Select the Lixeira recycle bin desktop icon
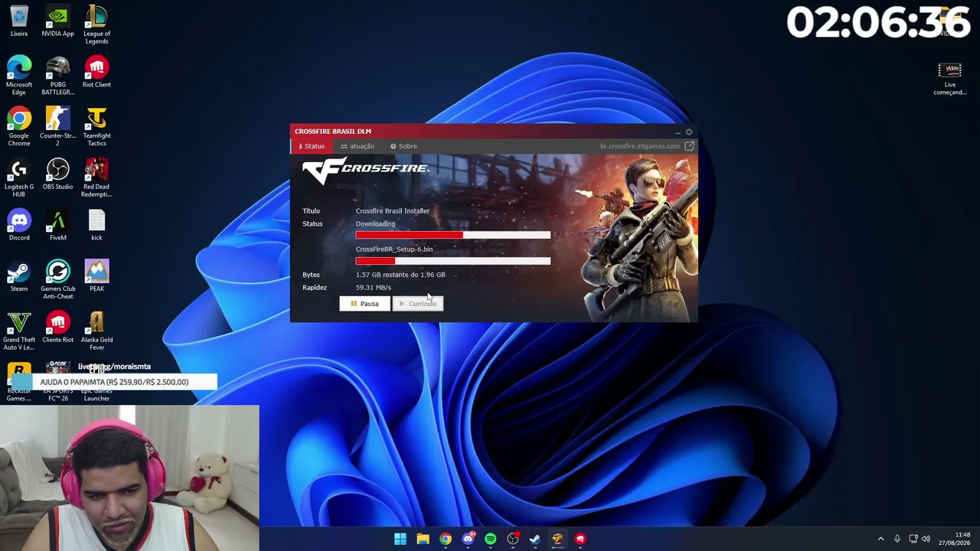This screenshot has width=980, height=551. pos(19,22)
